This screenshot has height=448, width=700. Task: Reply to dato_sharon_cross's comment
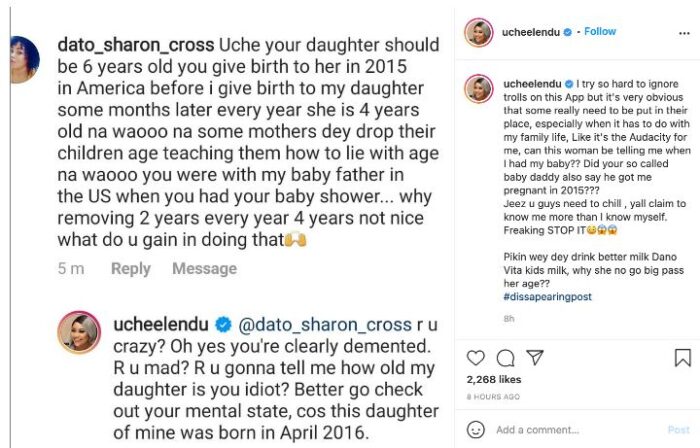[x=131, y=269]
